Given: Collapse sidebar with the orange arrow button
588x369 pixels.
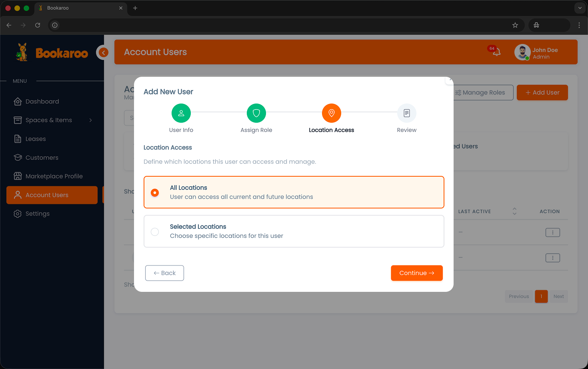Looking at the screenshot, I should click(103, 52).
